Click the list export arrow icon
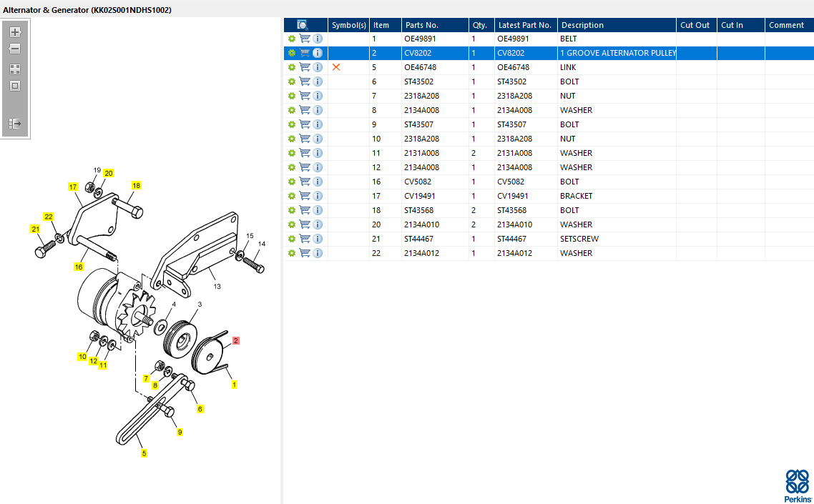This screenshot has height=504, width=814. [15, 124]
